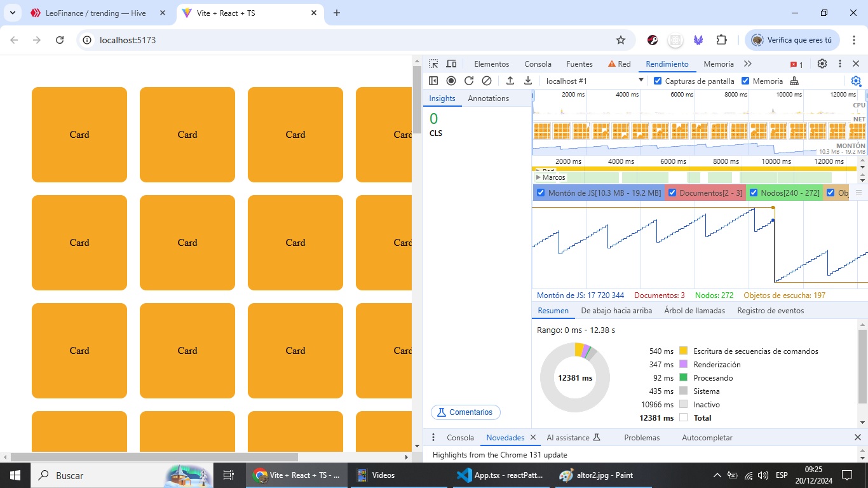Click the page horizontal scrollbar thumb
Screen dimensions: 868x488
tap(154, 457)
